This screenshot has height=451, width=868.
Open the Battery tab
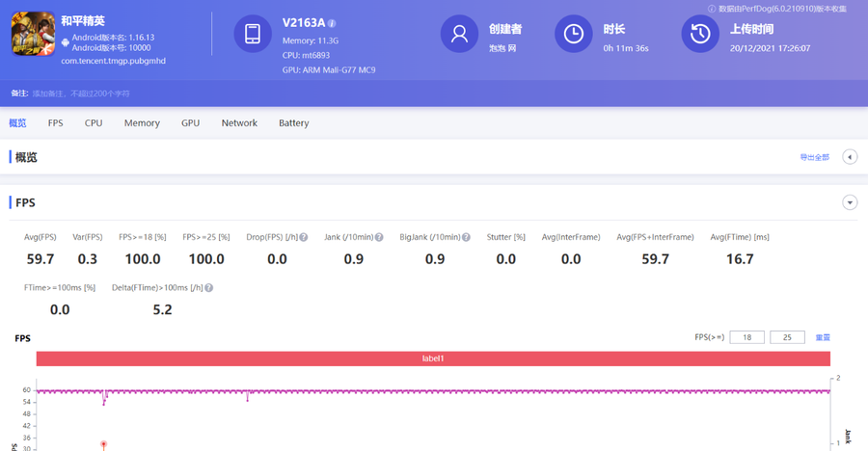point(294,122)
